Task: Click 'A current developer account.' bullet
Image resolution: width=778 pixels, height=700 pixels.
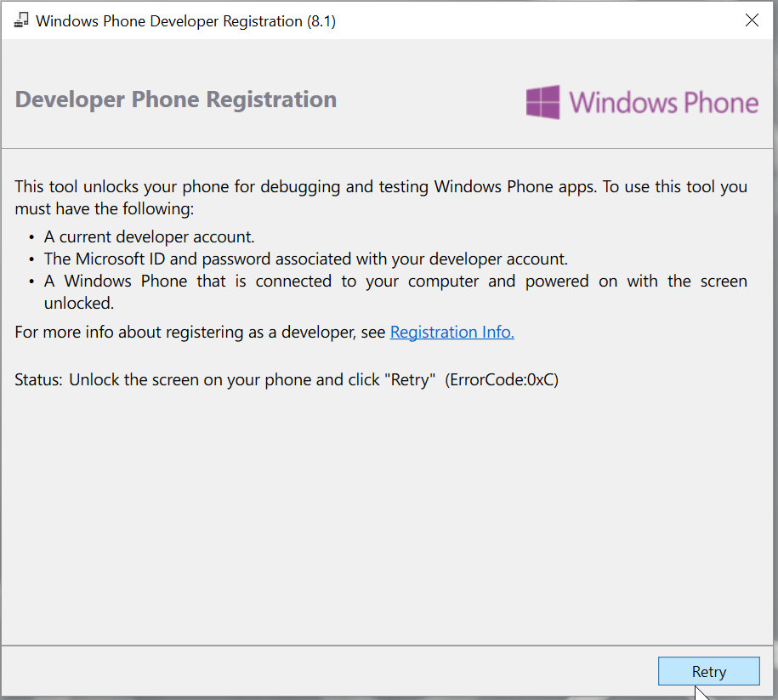Action: tap(149, 236)
